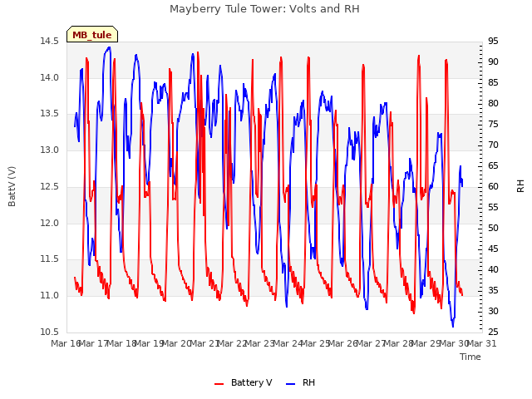This screenshot has height=399, width=532.
Task: Click the 12.0 tick on BattV axis
Action: coord(49,223)
